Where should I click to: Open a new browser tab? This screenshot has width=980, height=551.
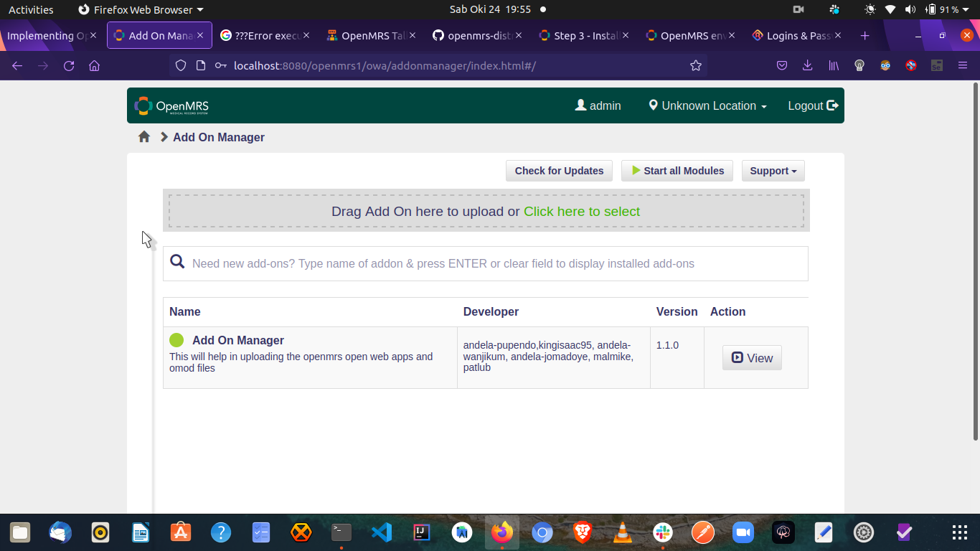click(x=864, y=36)
